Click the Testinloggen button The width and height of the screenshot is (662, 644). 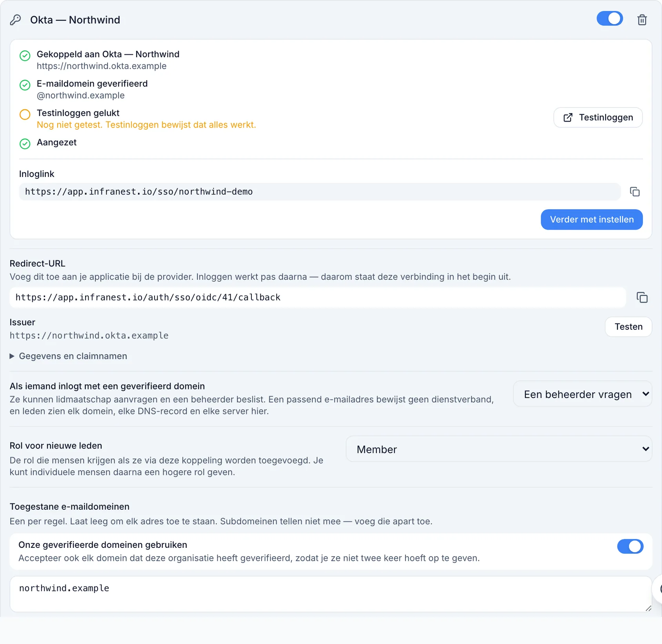598,117
